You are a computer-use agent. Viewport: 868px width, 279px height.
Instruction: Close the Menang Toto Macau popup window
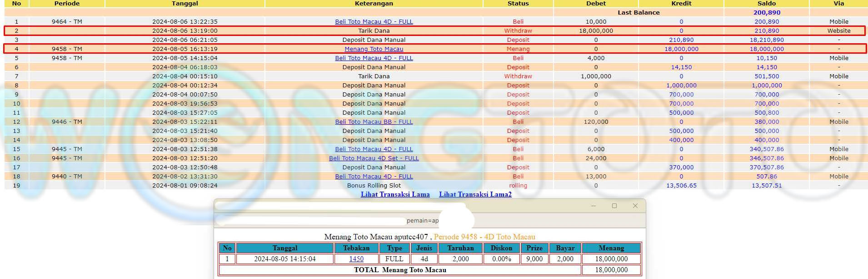(x=635, y=206)
